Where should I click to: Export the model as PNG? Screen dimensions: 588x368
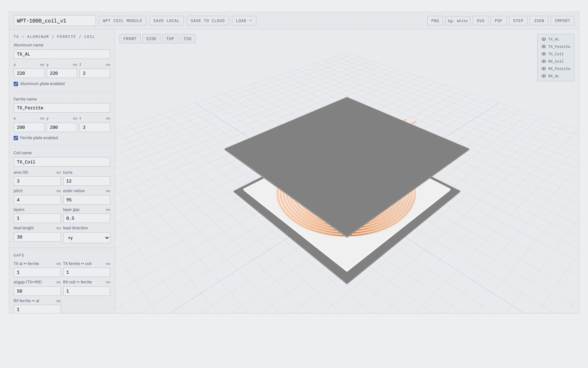[435, 21]
